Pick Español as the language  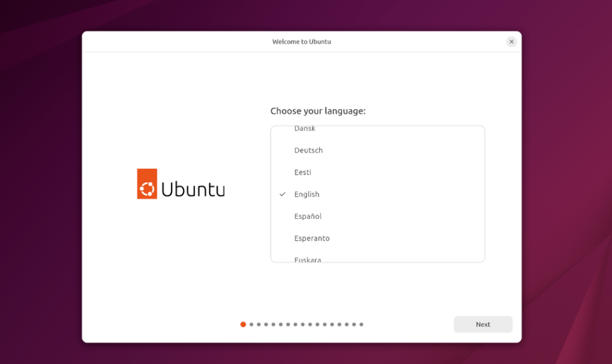click(308, 216)
